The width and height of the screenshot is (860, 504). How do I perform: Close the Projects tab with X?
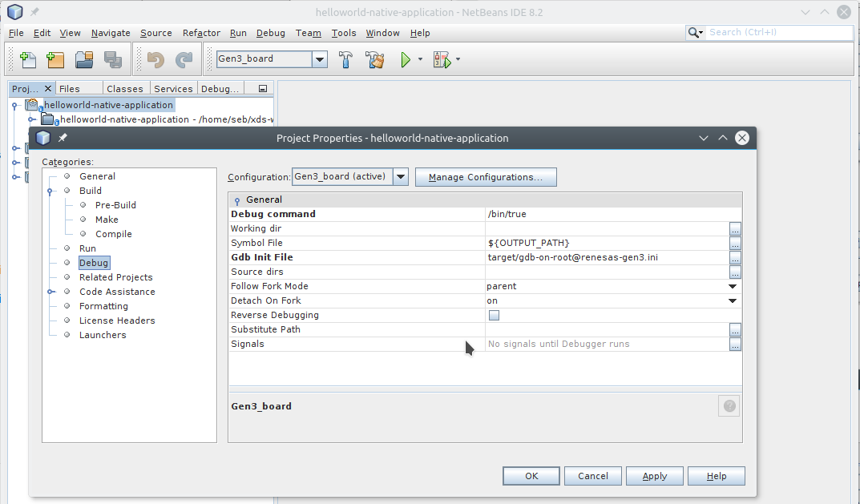pos(48,88)
